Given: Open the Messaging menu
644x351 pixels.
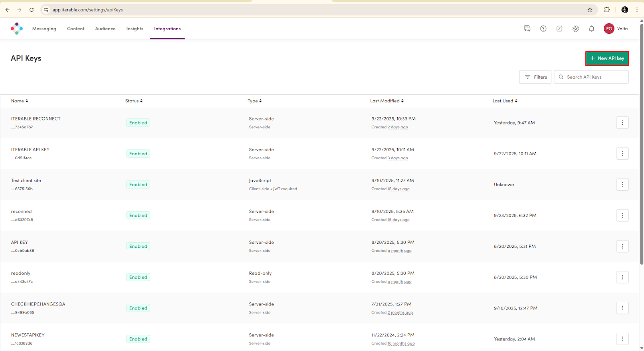Looking at the screenshot, I should pyautogui.click(x=44, y=29).
